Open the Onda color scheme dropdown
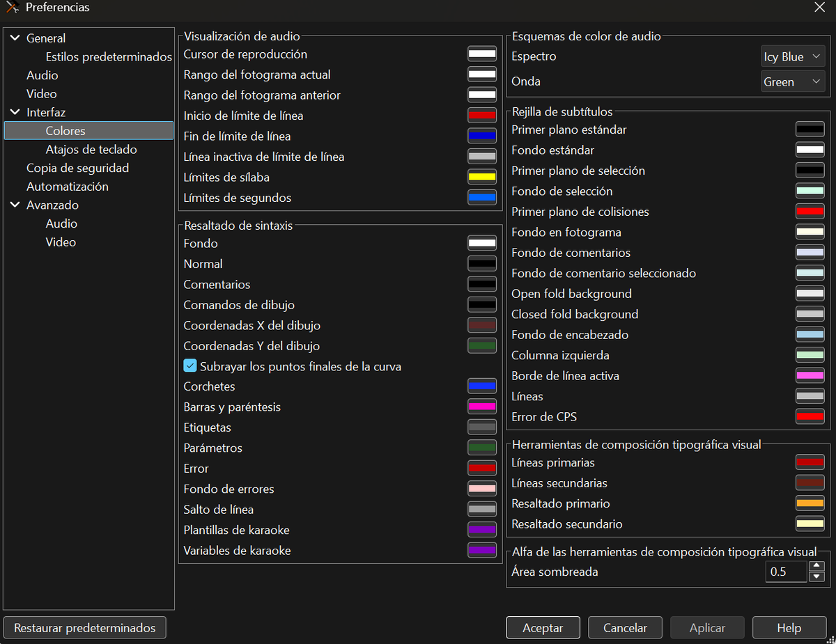836x644 pixels. (x=793, y=82)
